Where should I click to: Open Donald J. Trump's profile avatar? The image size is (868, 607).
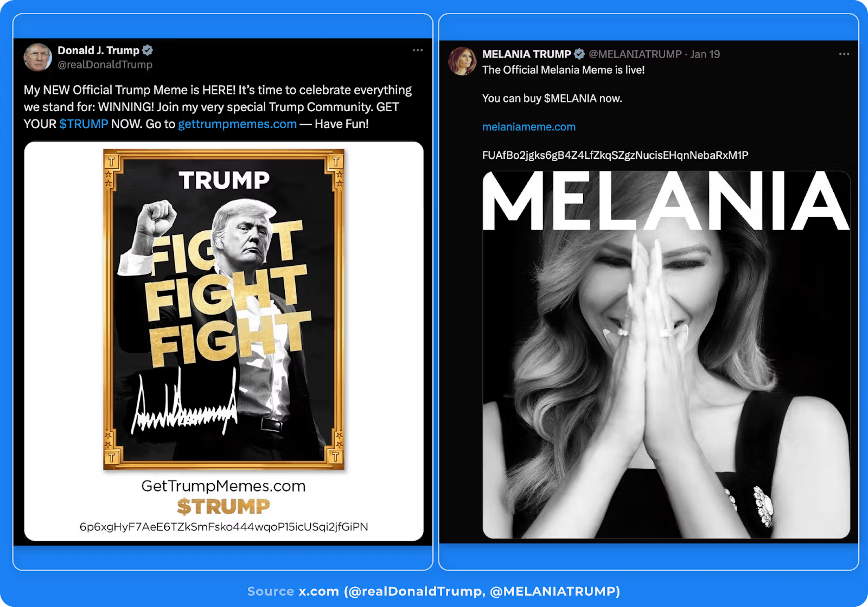click(x=37, y=57)
